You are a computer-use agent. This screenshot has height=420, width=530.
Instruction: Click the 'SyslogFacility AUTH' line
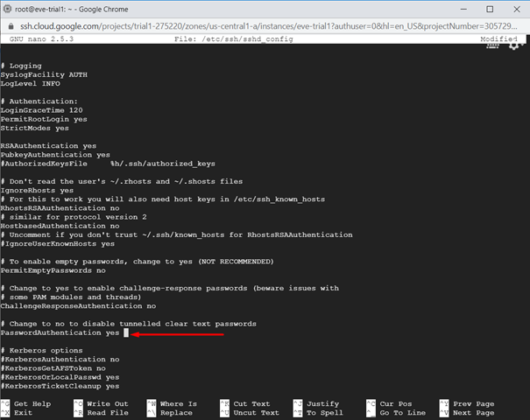click(44, 74)
